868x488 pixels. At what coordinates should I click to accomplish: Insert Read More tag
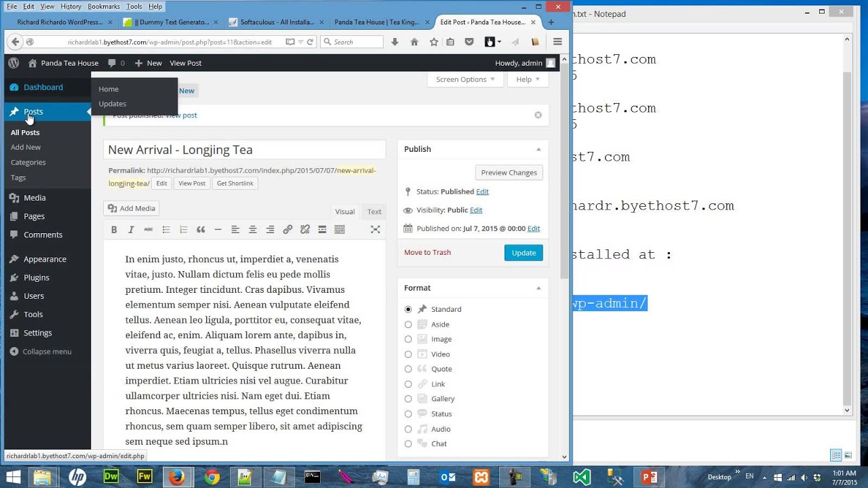click(322, 230)
